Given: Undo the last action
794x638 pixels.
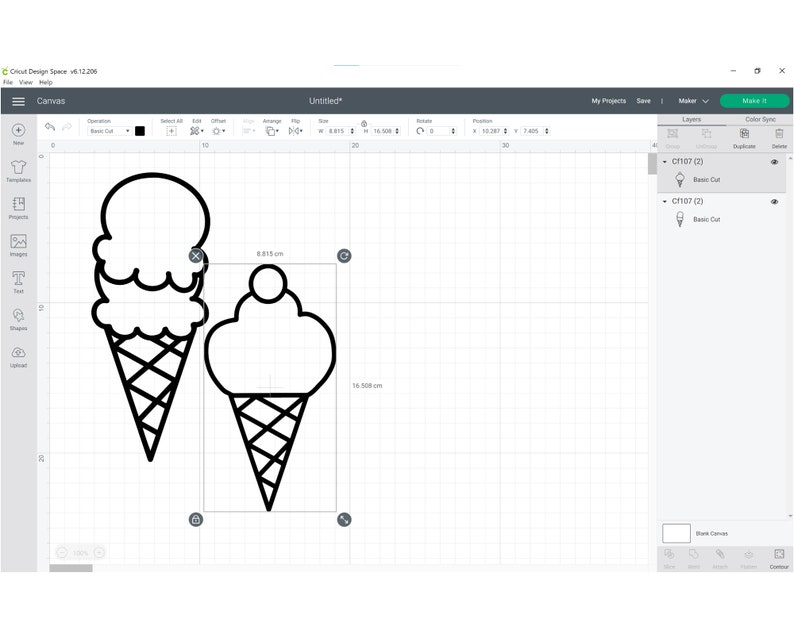Looking at the screenshot, I should click(50, 127).
